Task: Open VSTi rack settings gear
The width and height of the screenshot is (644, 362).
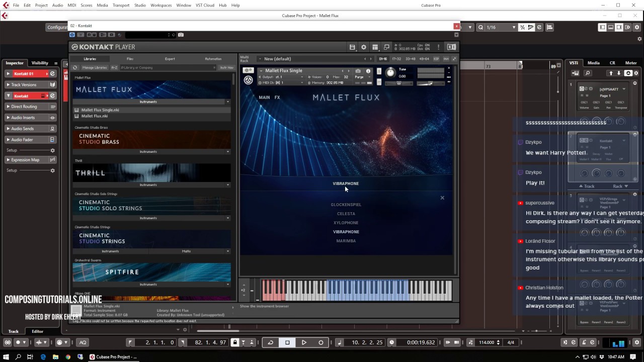Action: click(636, 73)
